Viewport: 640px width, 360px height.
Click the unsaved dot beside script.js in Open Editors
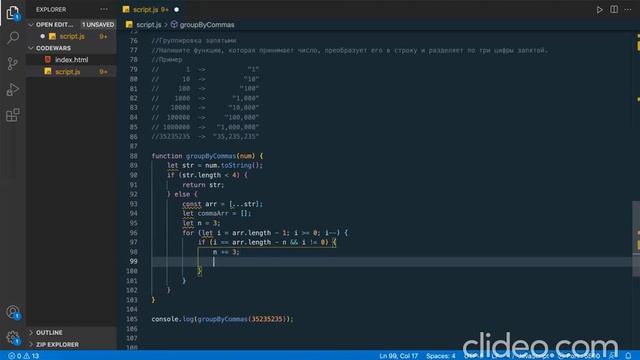(42, 36)
